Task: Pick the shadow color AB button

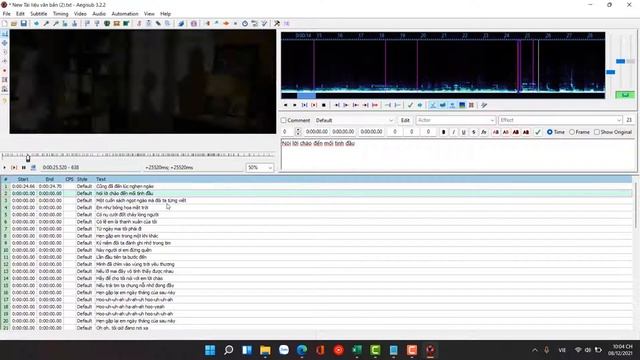Action: (526, 132)
